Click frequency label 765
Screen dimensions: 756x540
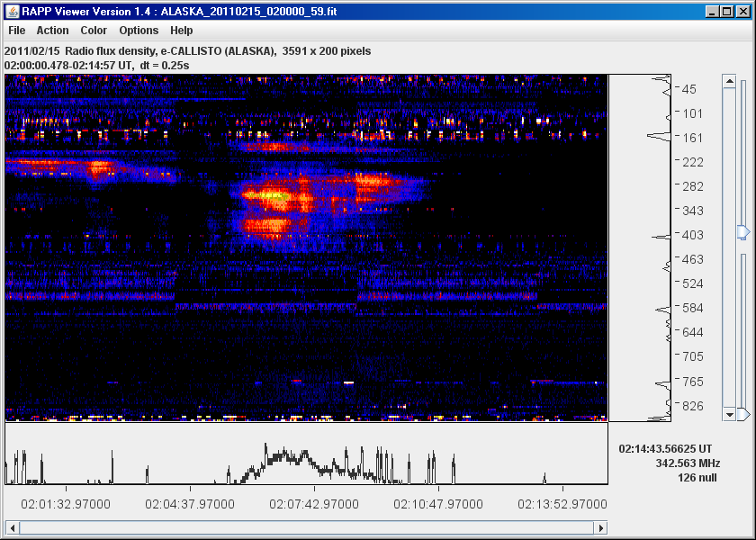692,382
